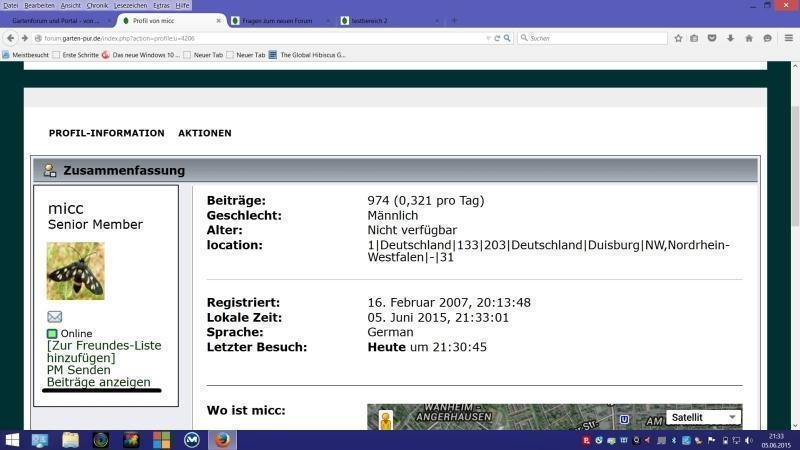800x450 pixels.
Task: Click 'Zur Freundes-Liste hinzufügen' link
Action: (x=103, y=351)
